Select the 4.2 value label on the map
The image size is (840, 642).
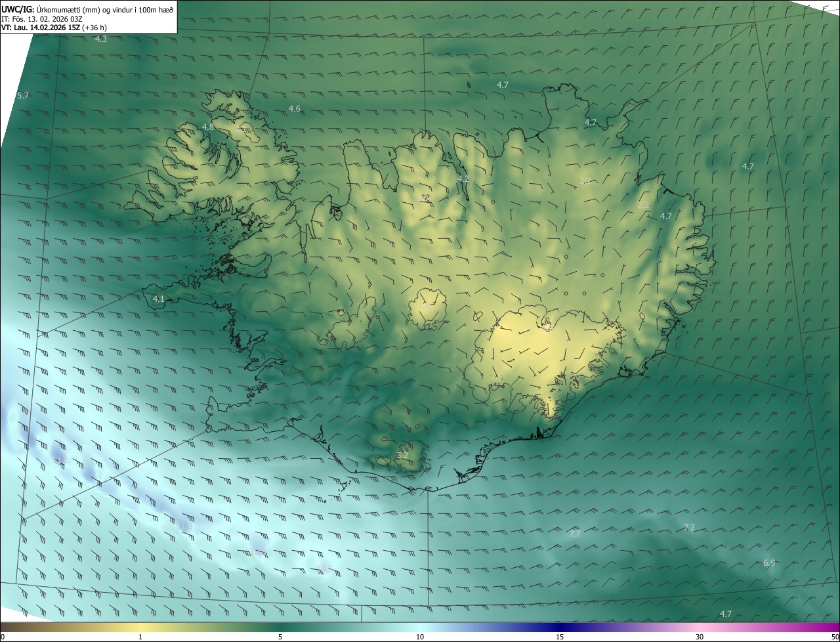[463, 179]
